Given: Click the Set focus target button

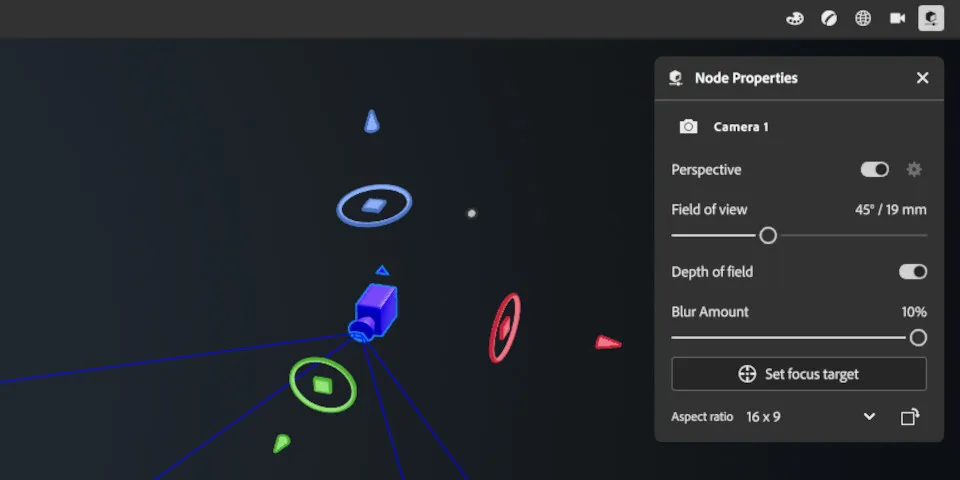Looking at the screenshot, I should pos(798,374).
